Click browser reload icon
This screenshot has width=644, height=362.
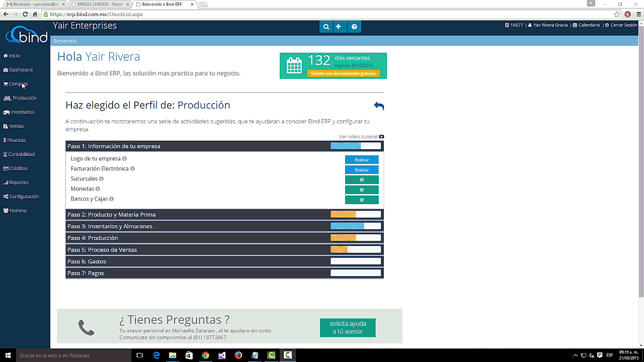coord(25,14)
